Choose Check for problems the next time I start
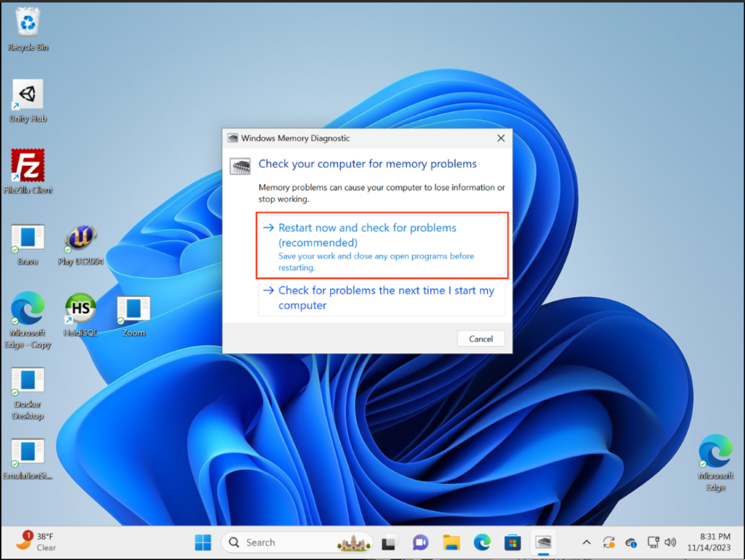Screen dimensions: 745x560 tap(386, 297)
